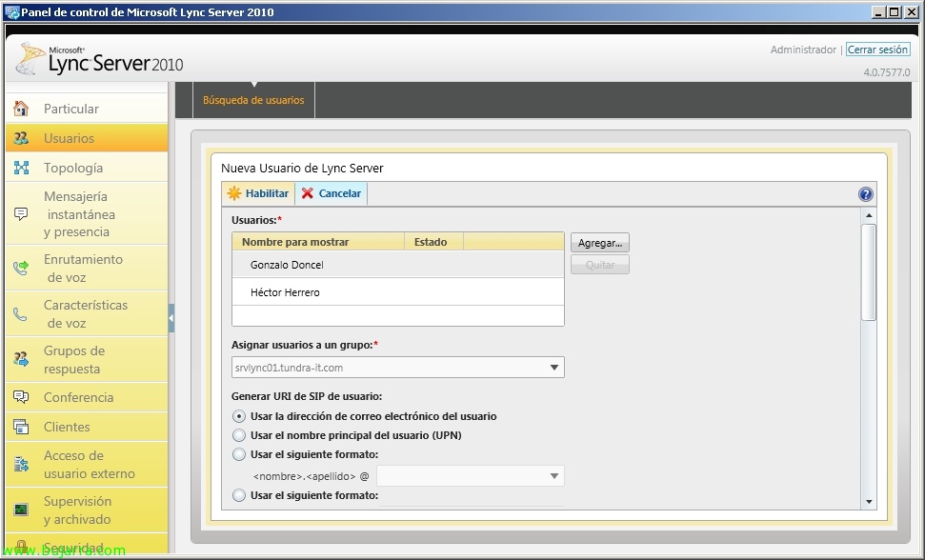Click the form scrollbar up arrow

(869, 216)
